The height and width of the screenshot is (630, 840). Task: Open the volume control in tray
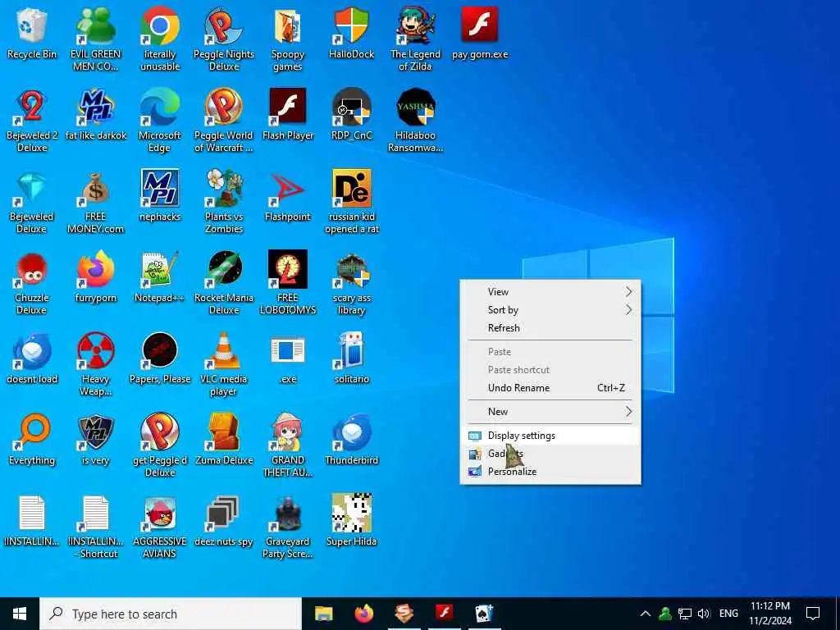pyautogui.click(x=704, y=614)
